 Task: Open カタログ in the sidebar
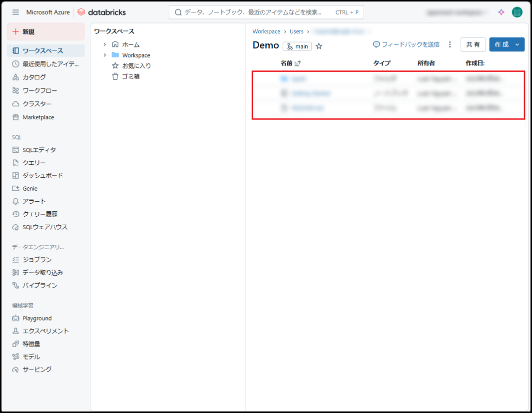46,77
